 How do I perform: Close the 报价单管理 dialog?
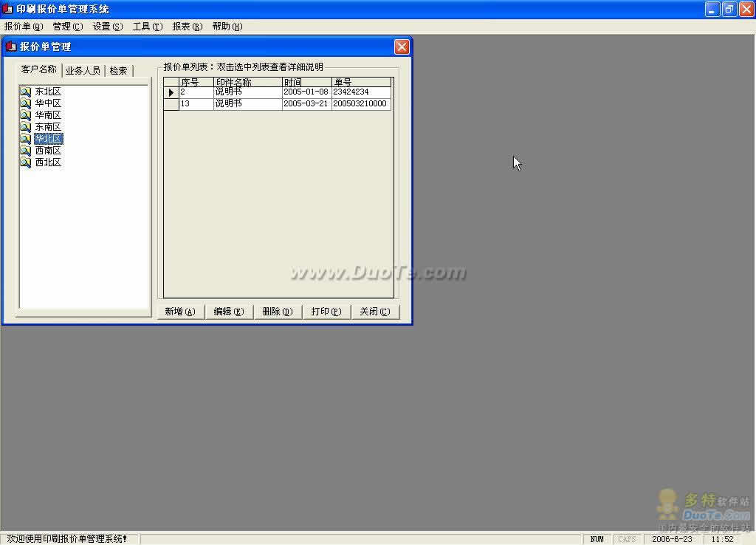[x=402, y=47]
